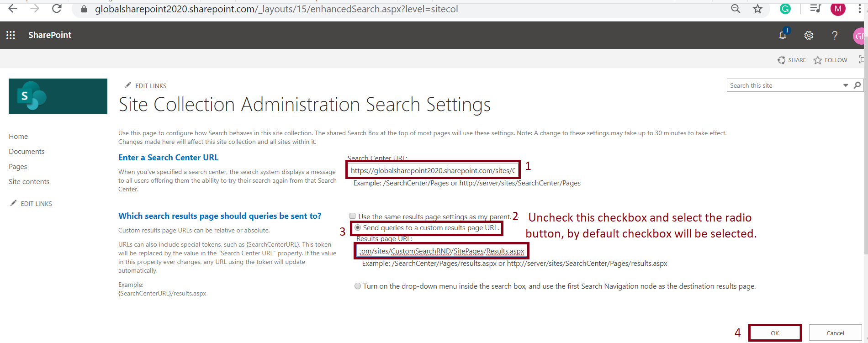
Task: Click the browser forward arrow
Action: [35, 9]
